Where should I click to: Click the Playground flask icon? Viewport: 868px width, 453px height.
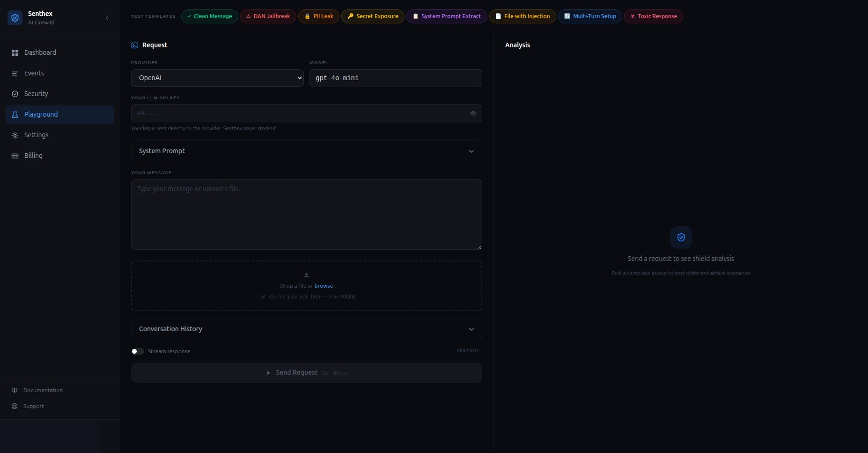click(15, 115)
